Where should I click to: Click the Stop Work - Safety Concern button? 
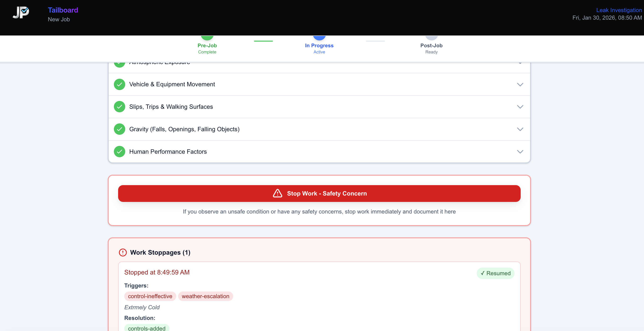tap(319, 193)
